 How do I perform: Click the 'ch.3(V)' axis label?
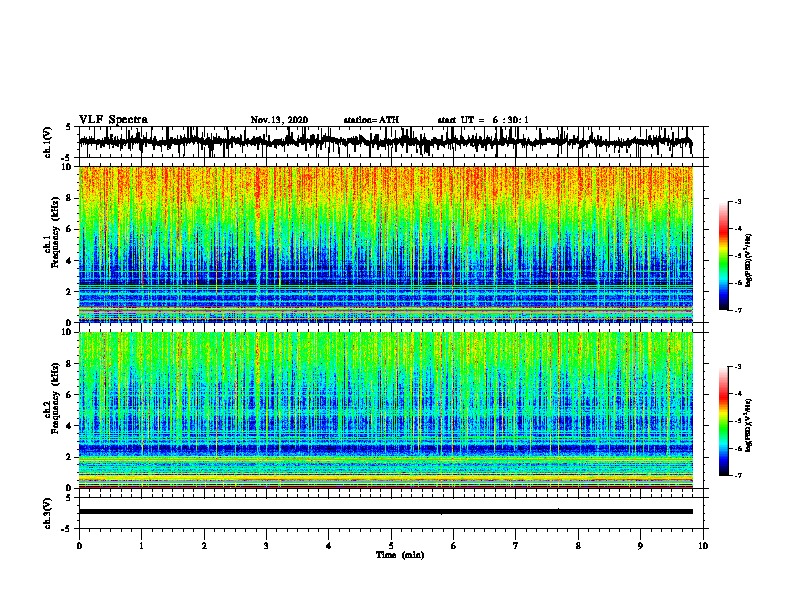(x=48, y=513)
